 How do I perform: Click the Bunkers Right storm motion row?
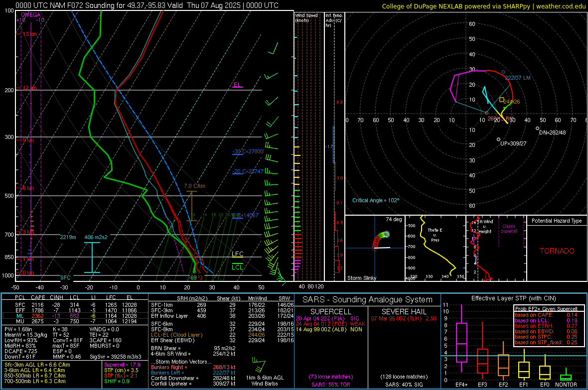click(193, 367)
